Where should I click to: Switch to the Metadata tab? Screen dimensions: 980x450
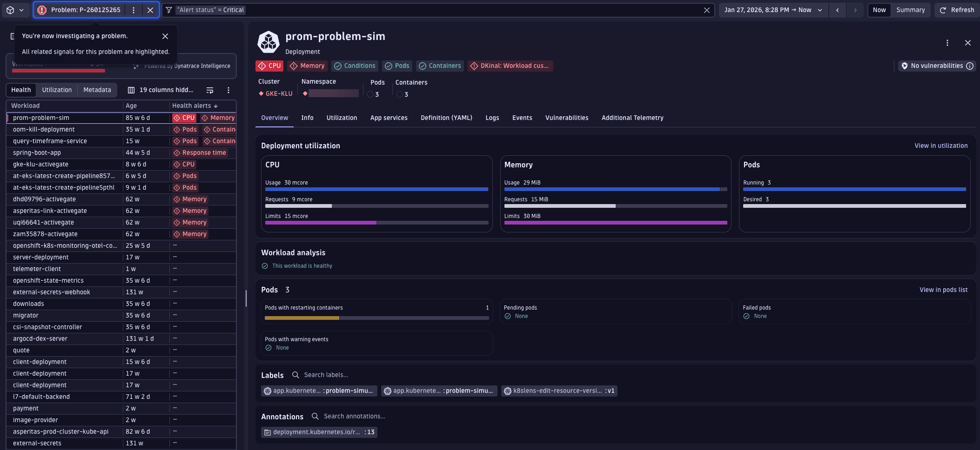(97, 89)
